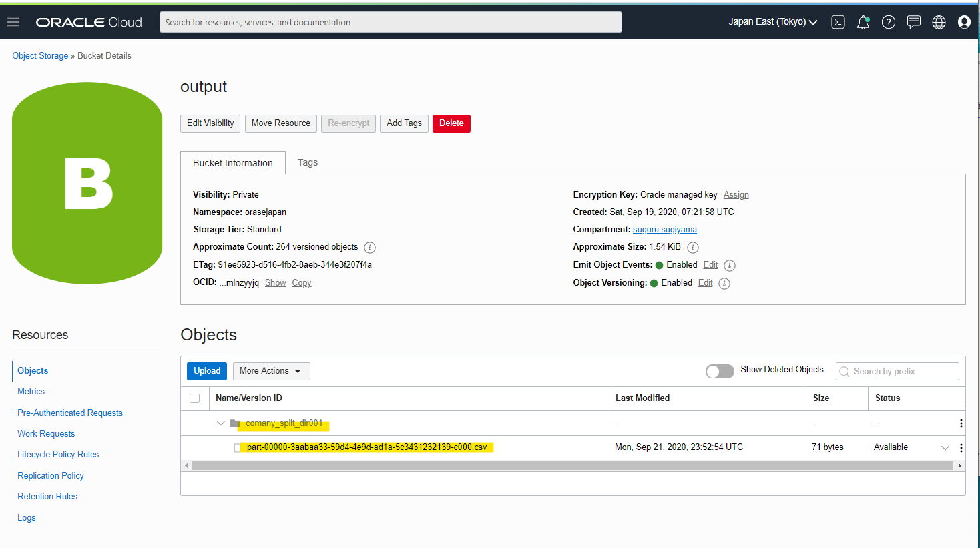
Task: Click the objects table horizontal scrollbar
Action: coord(573,466)
